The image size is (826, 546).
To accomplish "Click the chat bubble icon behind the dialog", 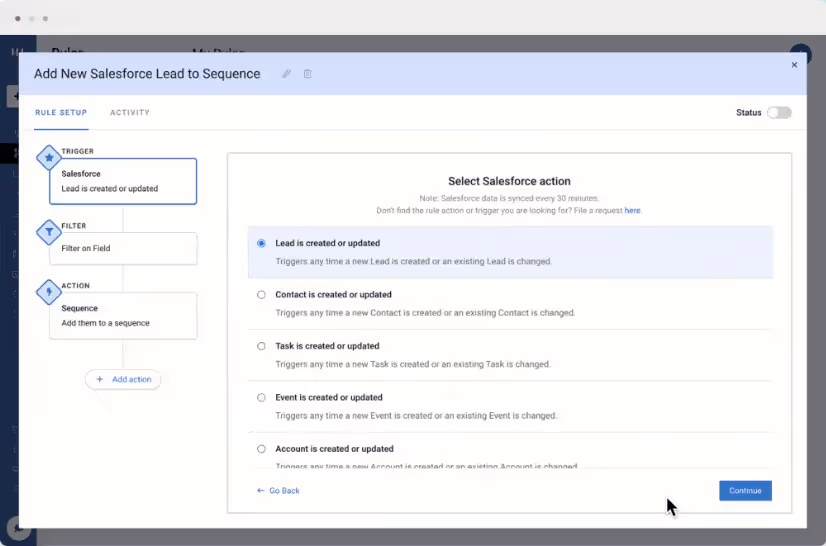I will pos(17,528).
